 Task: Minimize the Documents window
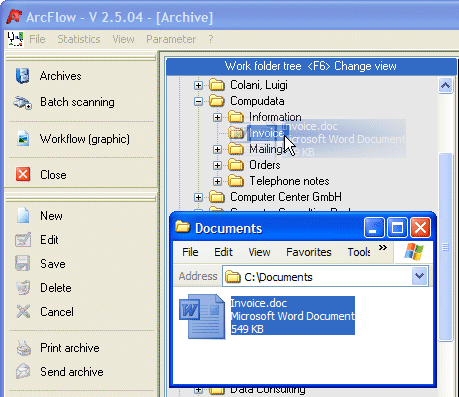(374, 228)
